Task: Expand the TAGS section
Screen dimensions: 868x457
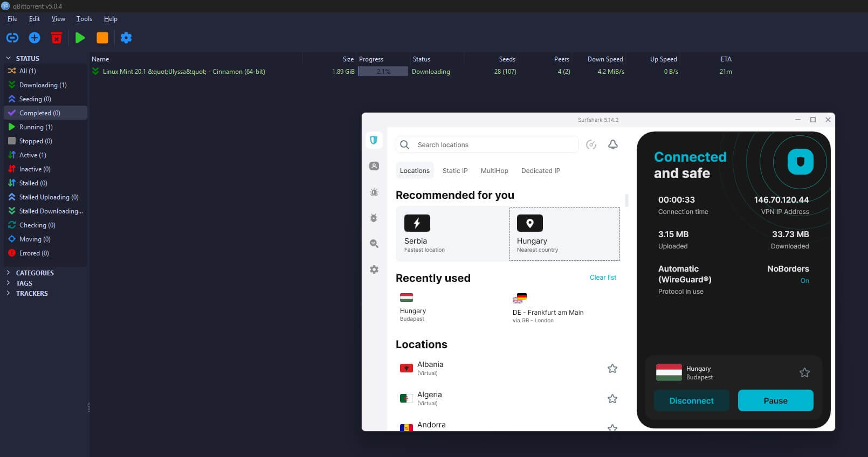Action: [8, 283]
